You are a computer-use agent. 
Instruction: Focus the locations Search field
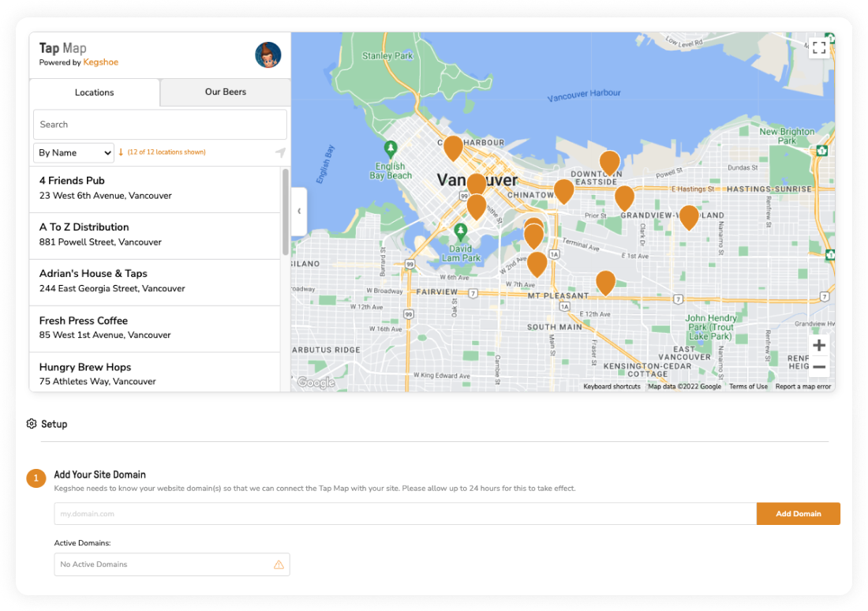(x=160, y=125)
